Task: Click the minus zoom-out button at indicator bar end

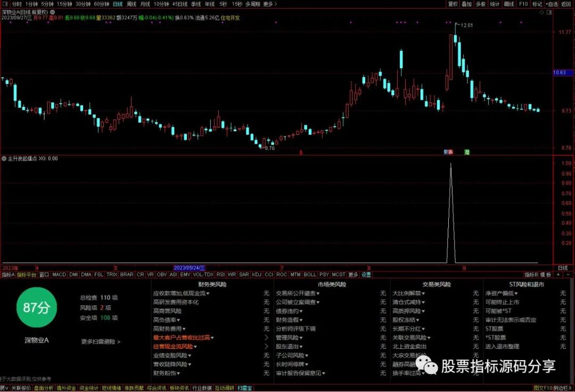Action: [x=568, y=274]
